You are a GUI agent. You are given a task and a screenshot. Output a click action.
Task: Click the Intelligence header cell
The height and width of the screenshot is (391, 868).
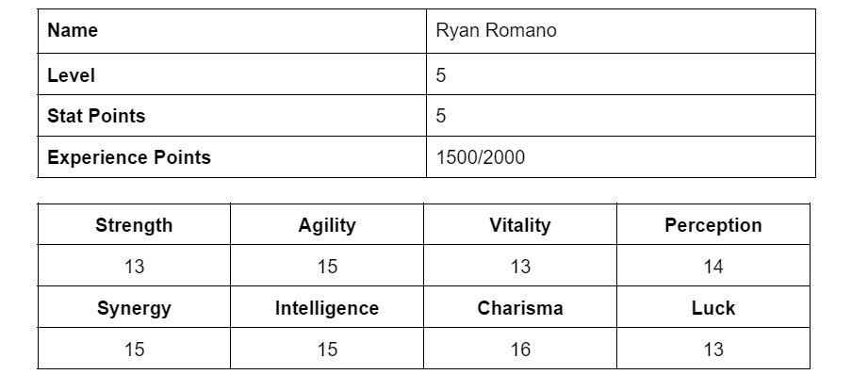(x=327, y=307)
